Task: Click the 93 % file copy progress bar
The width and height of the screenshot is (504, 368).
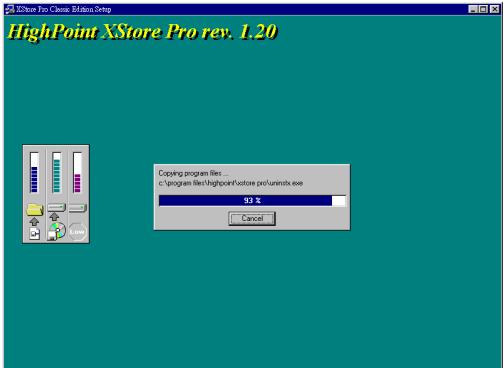Action: pyautogui.click(x=252, y=201)
